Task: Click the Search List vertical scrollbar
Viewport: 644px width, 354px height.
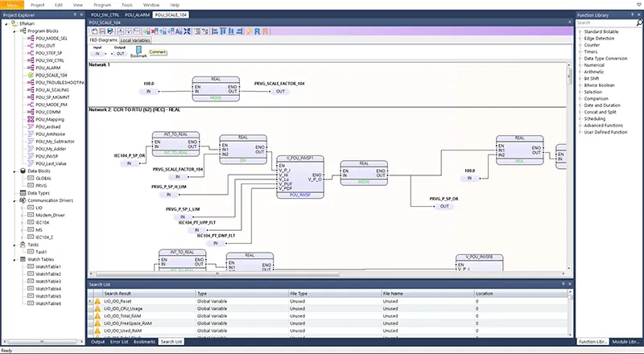Action: pyautogui.click(x=570, y=313)
